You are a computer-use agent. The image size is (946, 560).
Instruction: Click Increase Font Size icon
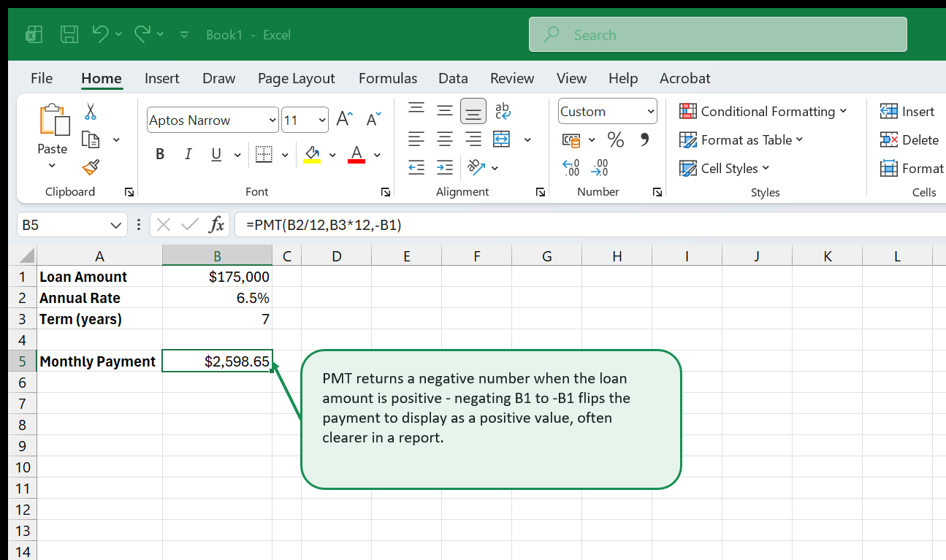click(345, 120)
